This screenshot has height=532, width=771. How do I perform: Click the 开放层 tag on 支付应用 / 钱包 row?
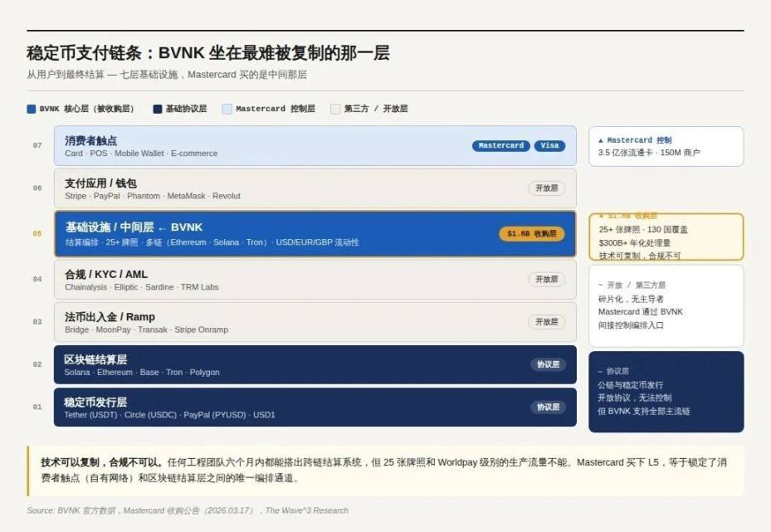(546, 188)
